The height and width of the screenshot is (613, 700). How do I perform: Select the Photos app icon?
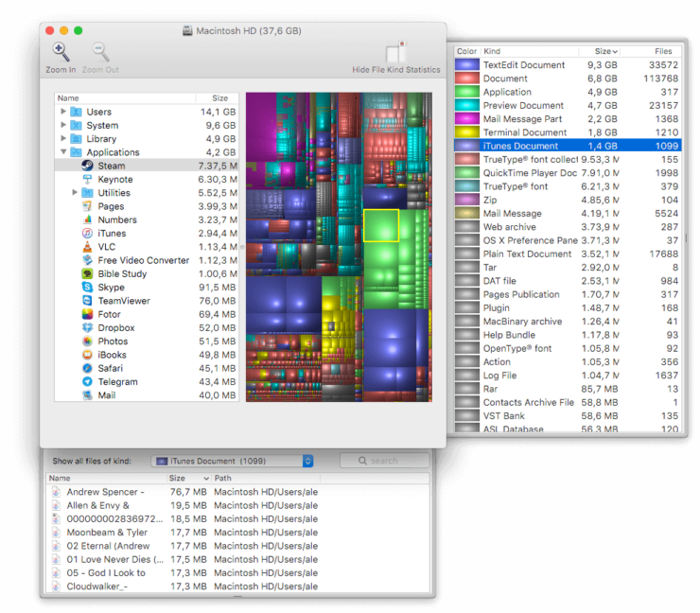coord(87,342)
